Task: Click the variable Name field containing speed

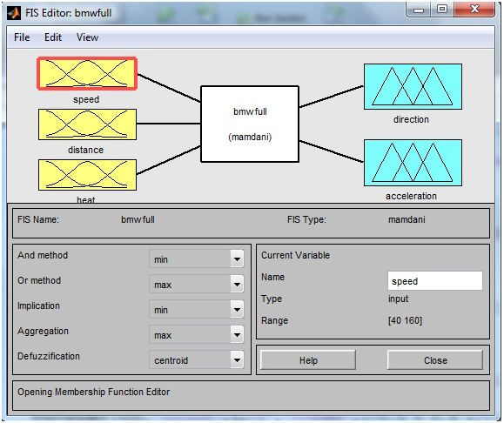Action: pyautogui.click(x=435, y=281)
